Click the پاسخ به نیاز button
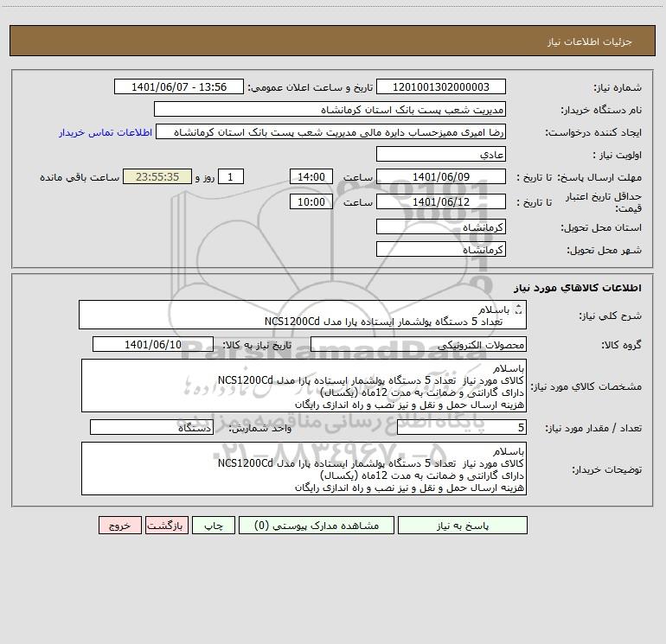This screenshot has width=666, height=644. point(463,526)
